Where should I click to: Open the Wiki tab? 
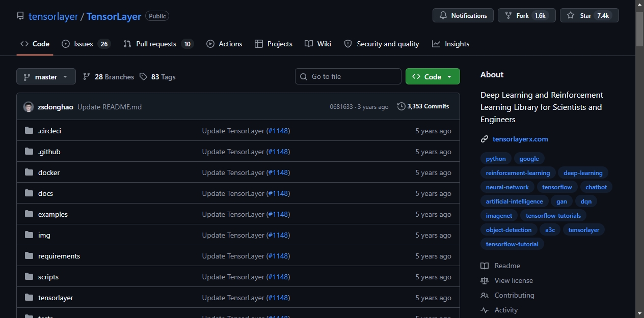tap(318, 44)
